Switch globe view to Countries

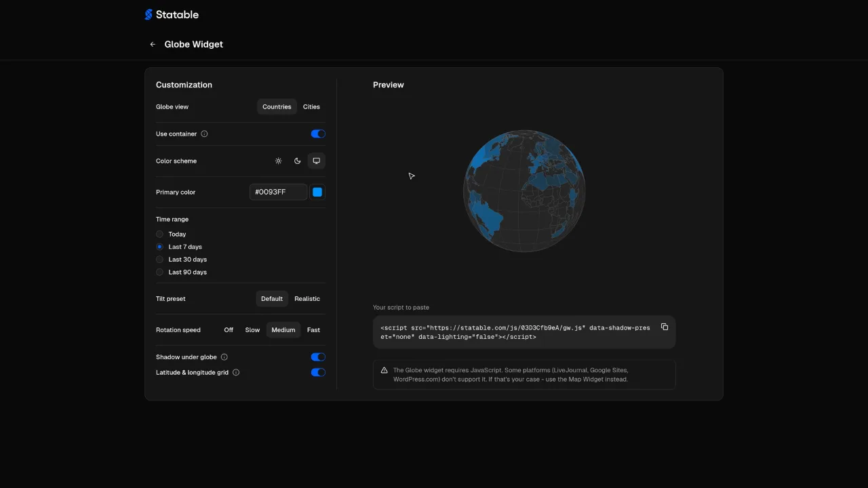click(277, 106)
